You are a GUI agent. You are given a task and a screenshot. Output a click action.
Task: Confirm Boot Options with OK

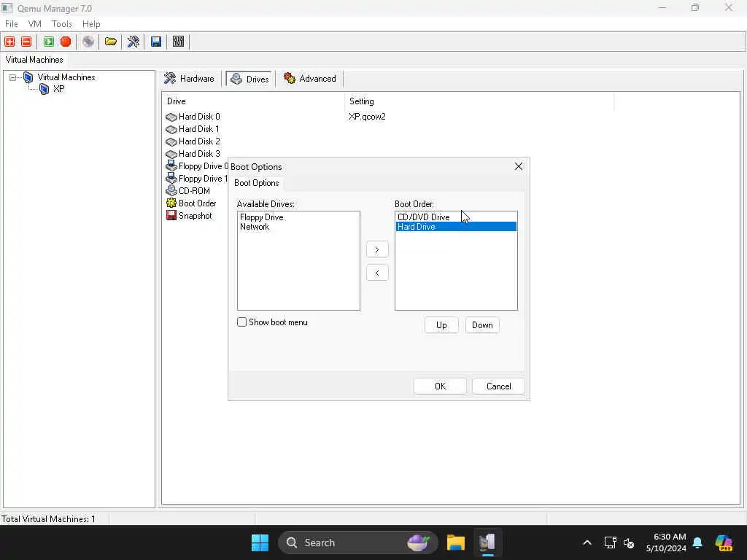440,386
